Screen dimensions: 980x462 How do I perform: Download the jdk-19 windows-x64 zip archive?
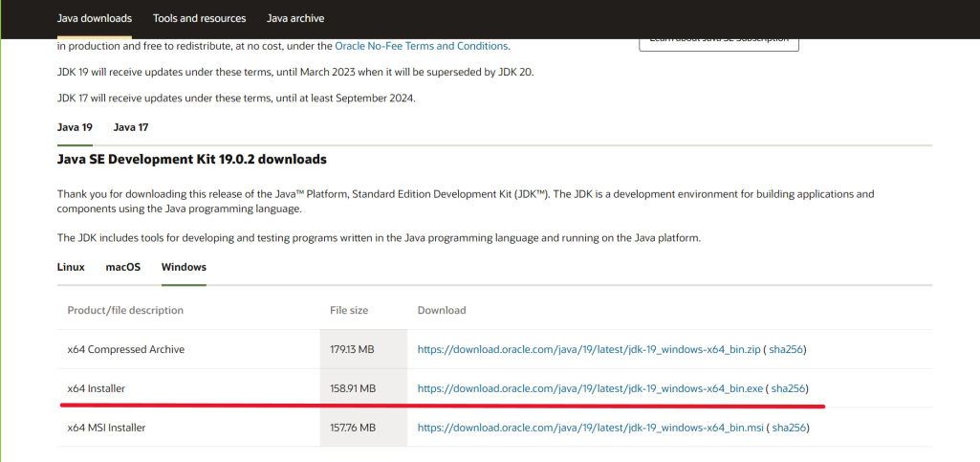589,349
